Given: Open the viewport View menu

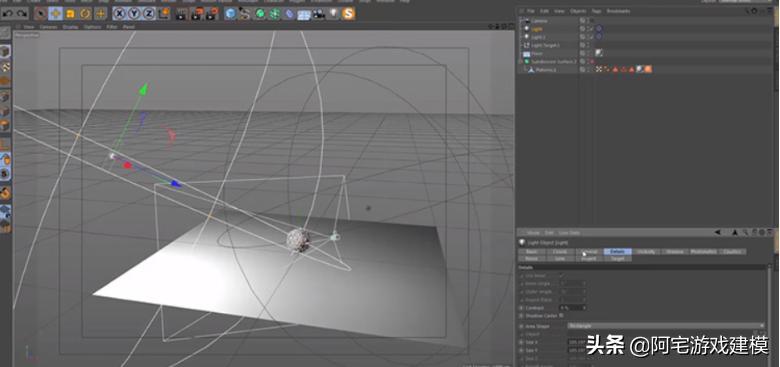Looking at the screenshot, I should point(29,27).
